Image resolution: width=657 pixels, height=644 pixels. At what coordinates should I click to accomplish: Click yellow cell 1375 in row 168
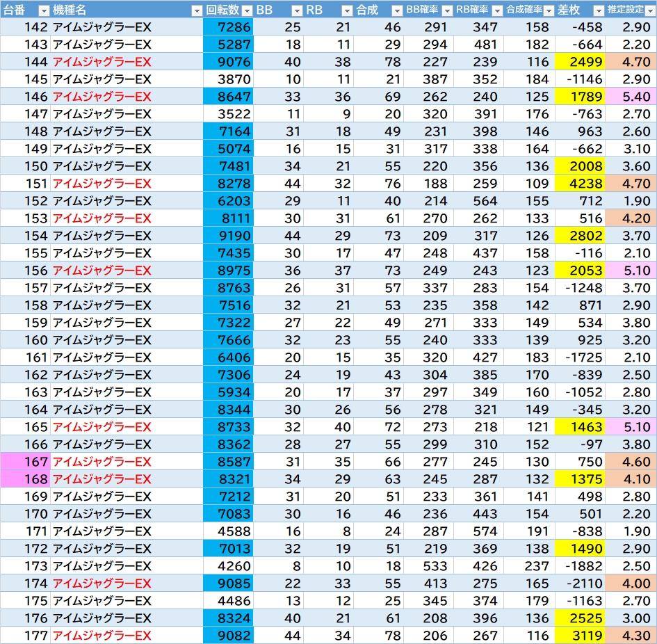(x=580, y=479)
